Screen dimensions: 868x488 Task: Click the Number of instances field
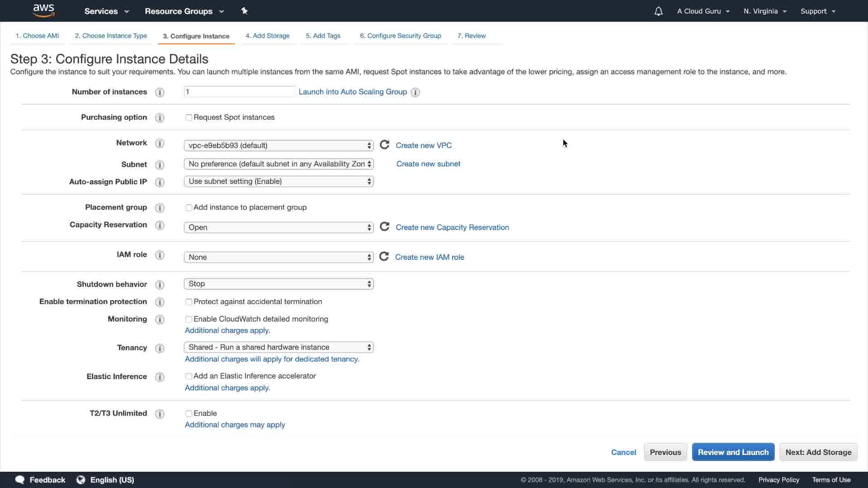pos(239,92)
